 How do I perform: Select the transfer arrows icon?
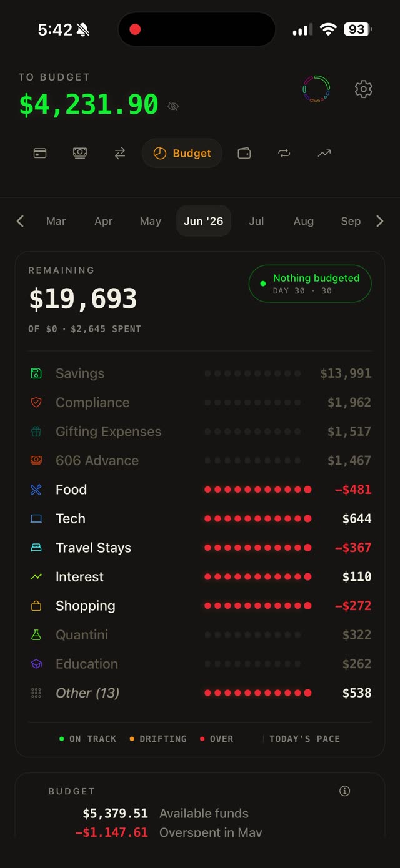[x=120, y=153]
